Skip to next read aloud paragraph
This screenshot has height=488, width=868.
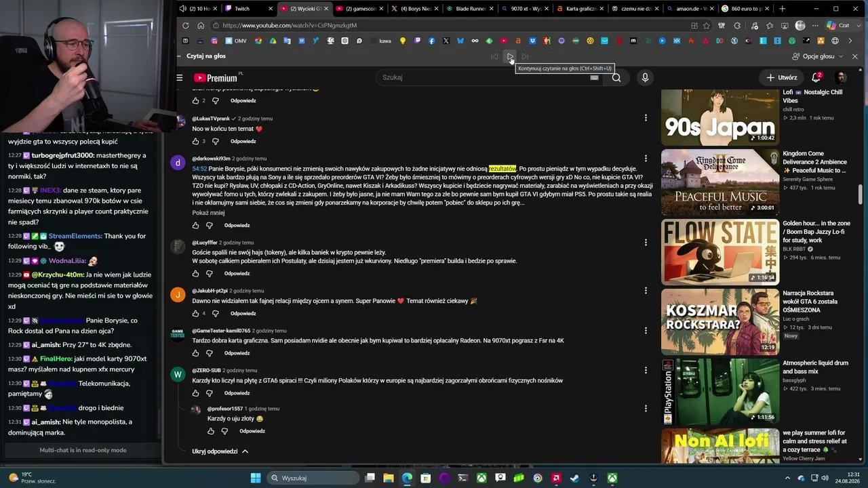525,56
